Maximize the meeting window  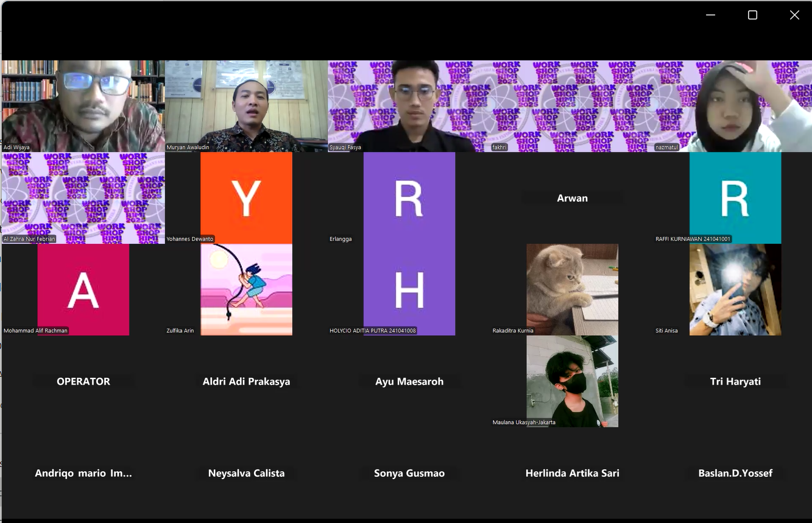(752, 15)
